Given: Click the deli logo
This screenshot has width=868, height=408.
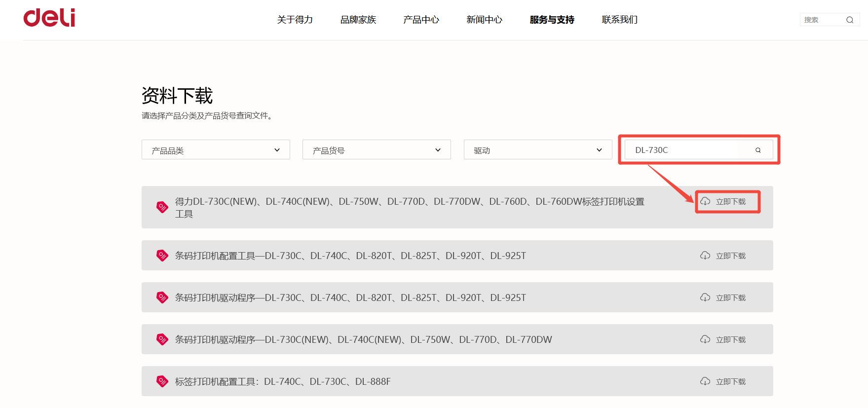Looking at the screenshot, I should (x=49, y=18).
